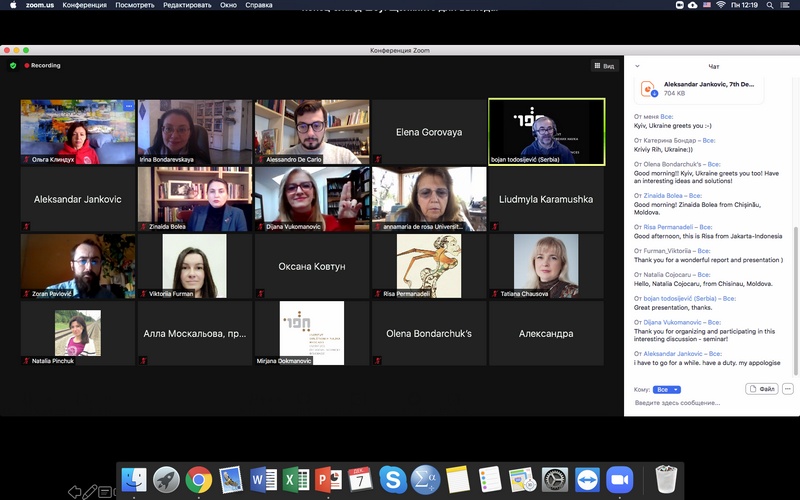Collapse the Чат panel chevron
Image resolution: width=800 pixels, height=500 pixels.
pyautogui.click(x=637, y=66)
